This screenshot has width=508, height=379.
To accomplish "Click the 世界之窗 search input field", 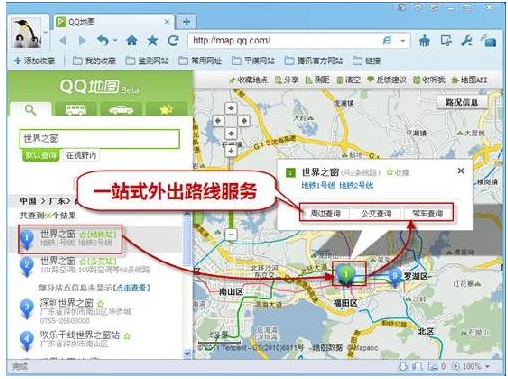I will tap(99, 139).
